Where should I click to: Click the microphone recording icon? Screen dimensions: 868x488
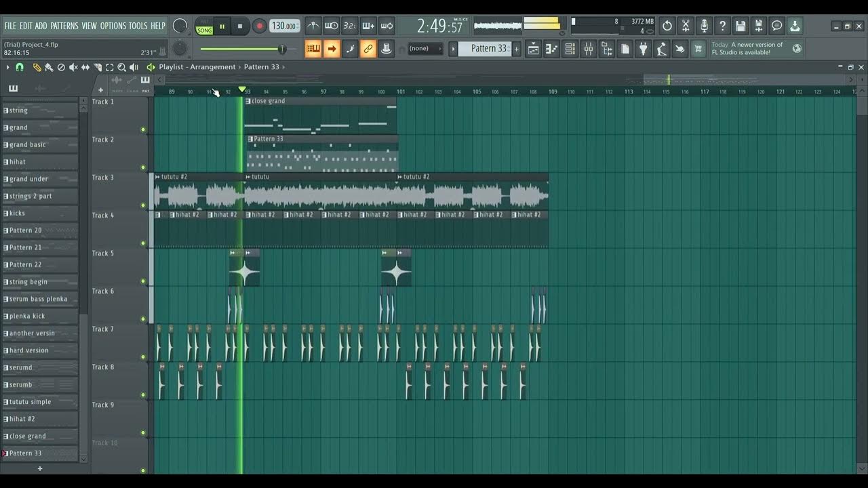coord(704,26)
